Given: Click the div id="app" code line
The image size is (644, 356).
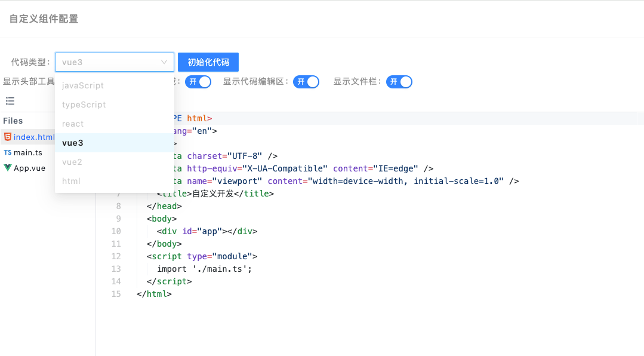Looking at the screenshot, I should tap(207, 231).
